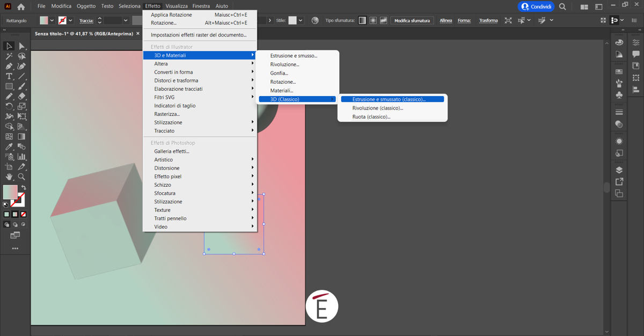644x336 pixels.
Task: Open the Trasforma link
Action: tap(488, 20)
